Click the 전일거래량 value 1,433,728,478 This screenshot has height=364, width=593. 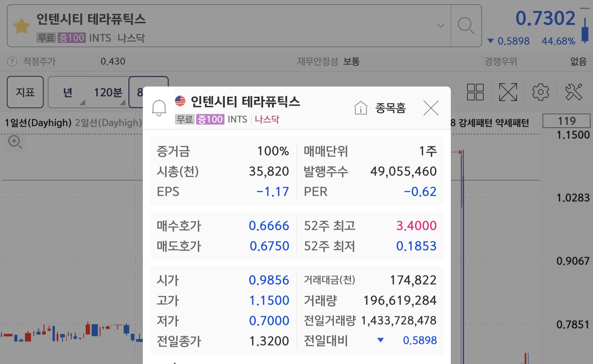pyautogui.click(x=399, y=320)
